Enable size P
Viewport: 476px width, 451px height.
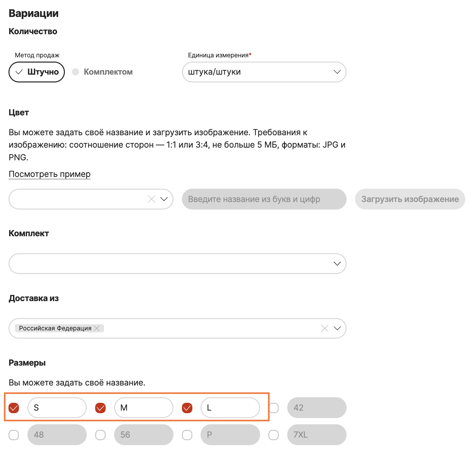click(x=187, y=434)
